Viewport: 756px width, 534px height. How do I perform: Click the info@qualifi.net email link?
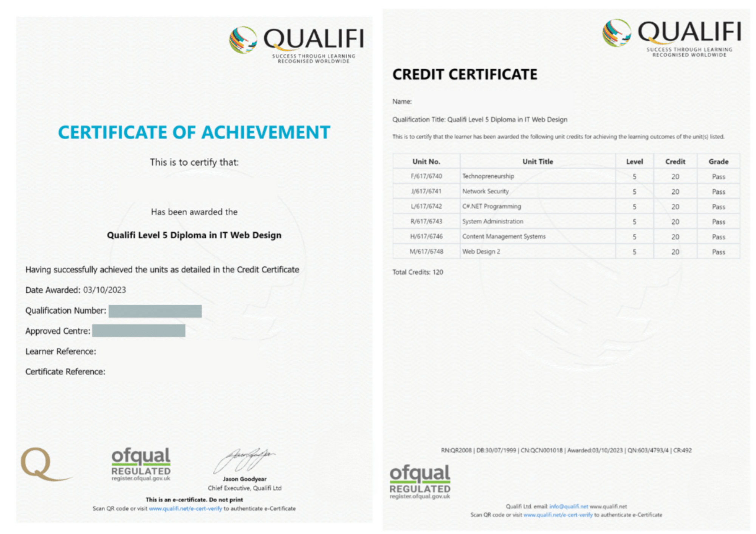point(568,506)
